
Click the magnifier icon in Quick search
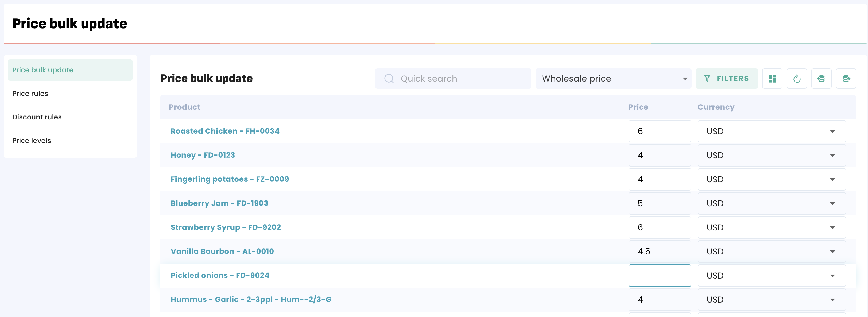pos(389,79)
